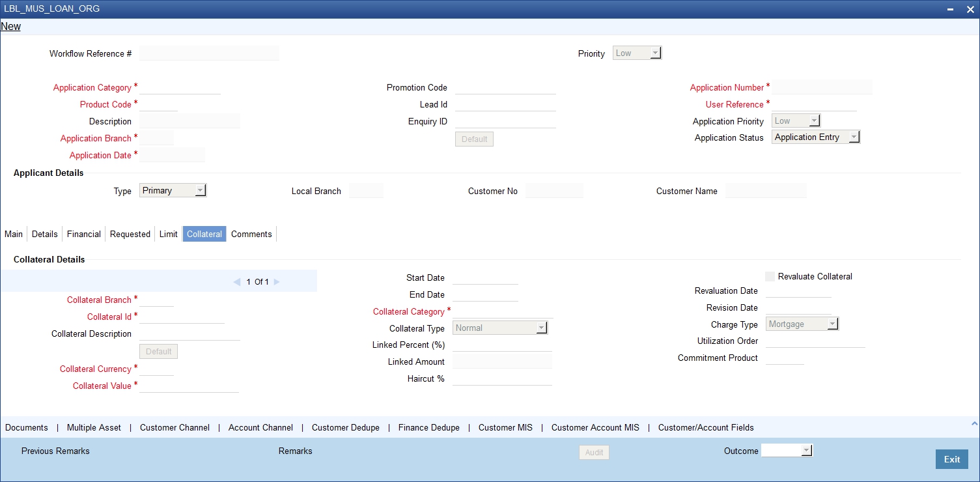Open the Priority dropdown
This screenshot has height=482, width=980.
[x=637, y=53]
